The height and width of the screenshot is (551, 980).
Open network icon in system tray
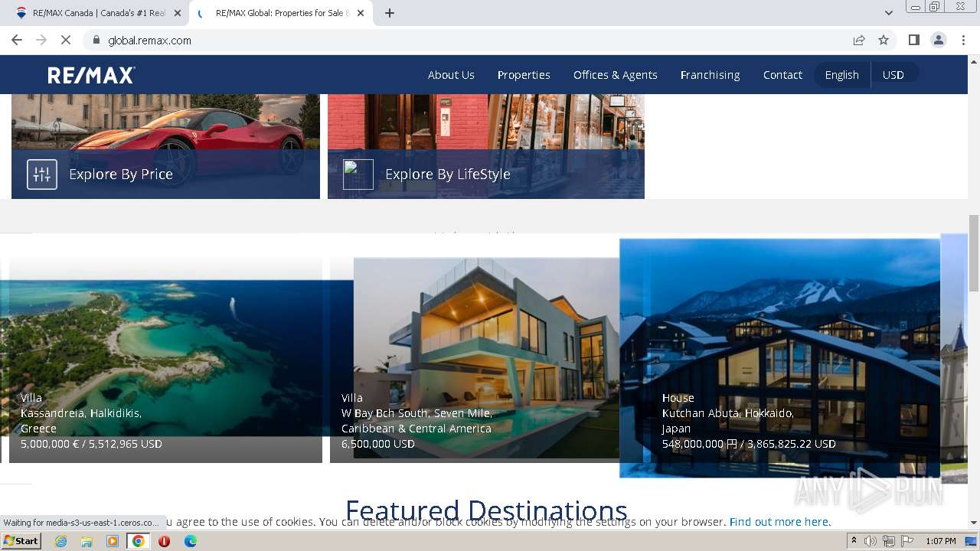coord(889,541)
